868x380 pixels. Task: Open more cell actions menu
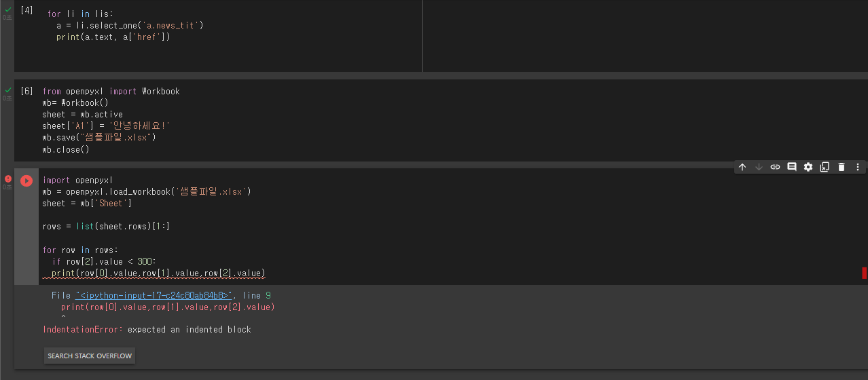point(858,167)
